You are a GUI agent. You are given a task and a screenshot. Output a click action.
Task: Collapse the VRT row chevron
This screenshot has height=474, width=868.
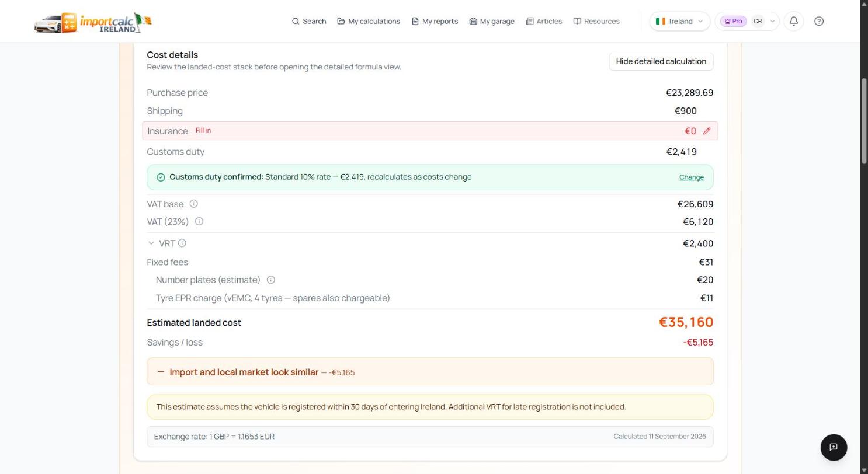point(151,243)
